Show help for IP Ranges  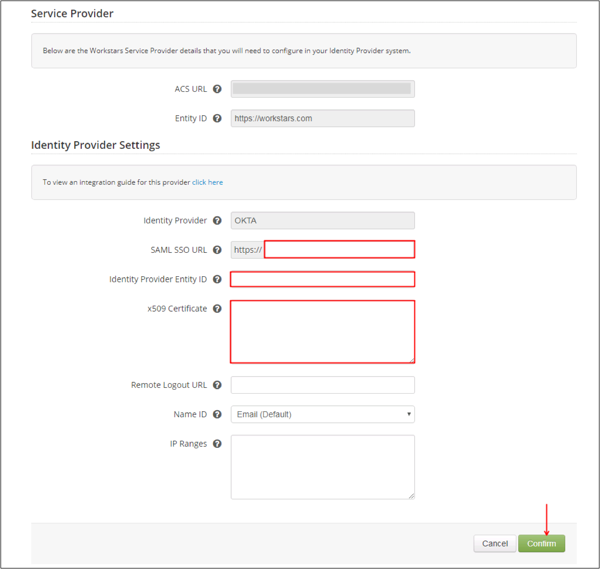(x=218, y=444)
